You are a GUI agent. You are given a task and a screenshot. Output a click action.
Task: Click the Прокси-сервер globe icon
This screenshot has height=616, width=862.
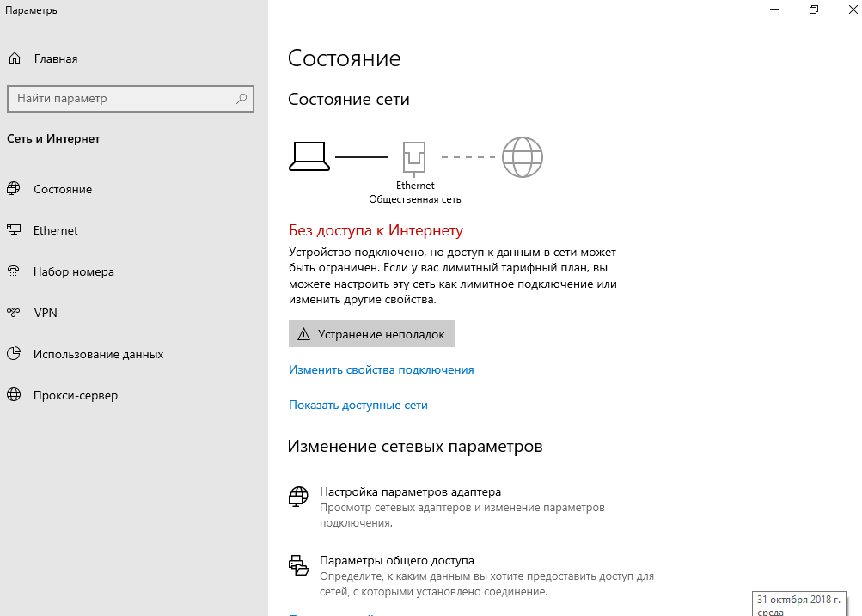[x=14, y=394]
